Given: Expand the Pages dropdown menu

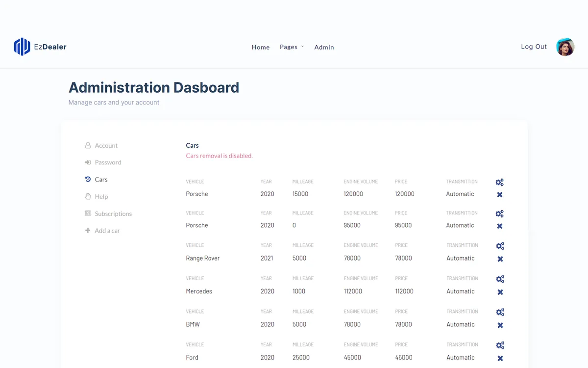Looking at the screenshot, I should click(x=292, y=47).
